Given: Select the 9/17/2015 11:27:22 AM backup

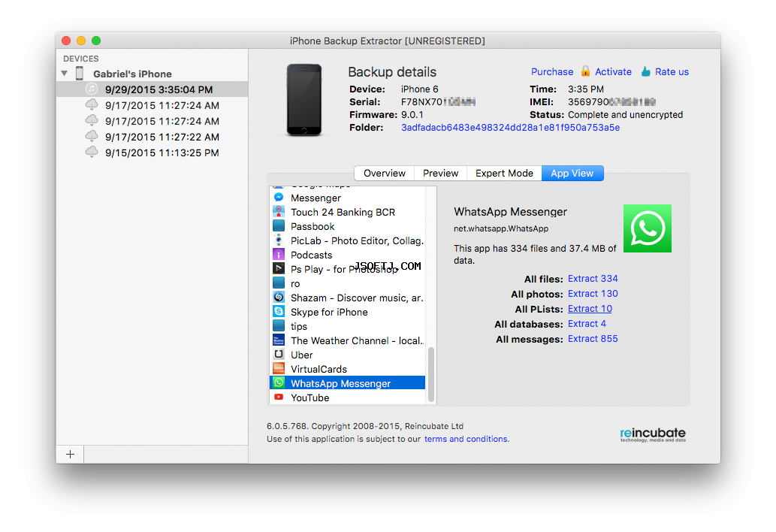Looking at the screenshot, I should click(x=152, y=137).
